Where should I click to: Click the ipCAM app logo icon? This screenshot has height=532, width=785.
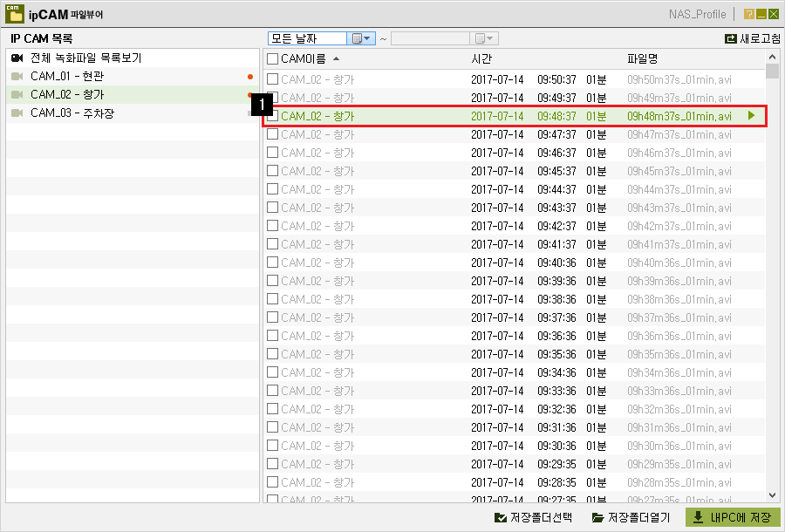click(x=15, y=13)
